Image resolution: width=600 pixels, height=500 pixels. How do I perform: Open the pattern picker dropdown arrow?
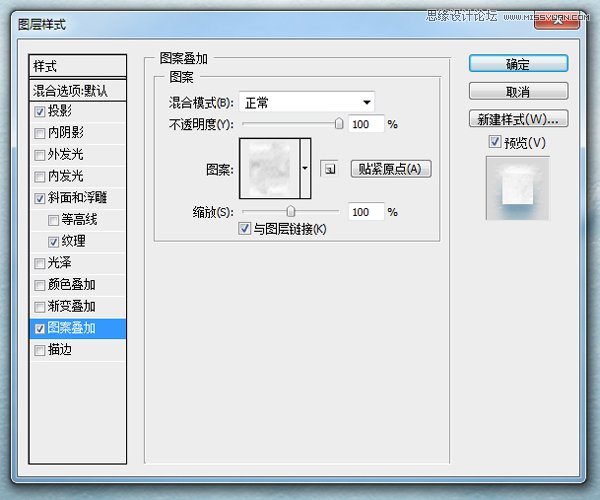305,168
